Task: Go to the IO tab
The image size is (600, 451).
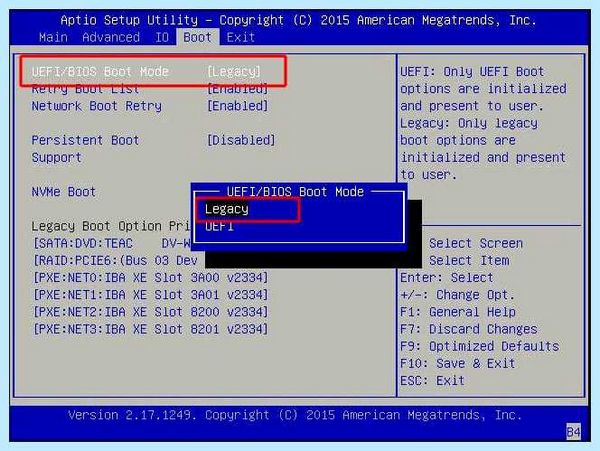Action: pos(161,37)
